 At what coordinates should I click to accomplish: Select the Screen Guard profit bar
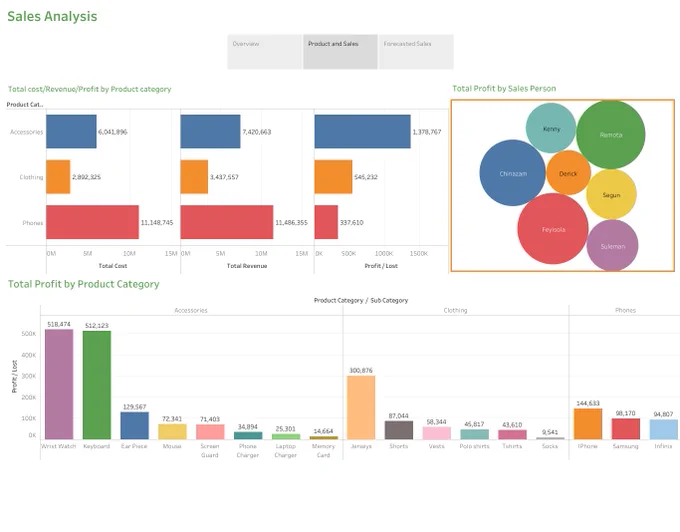click(x=210, y=432)
